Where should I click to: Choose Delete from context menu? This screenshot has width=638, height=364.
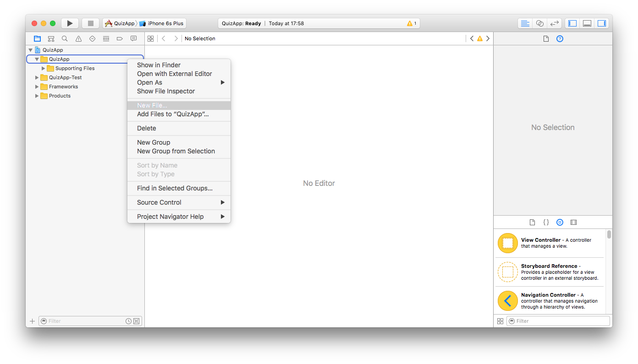[x=179, y=128]
